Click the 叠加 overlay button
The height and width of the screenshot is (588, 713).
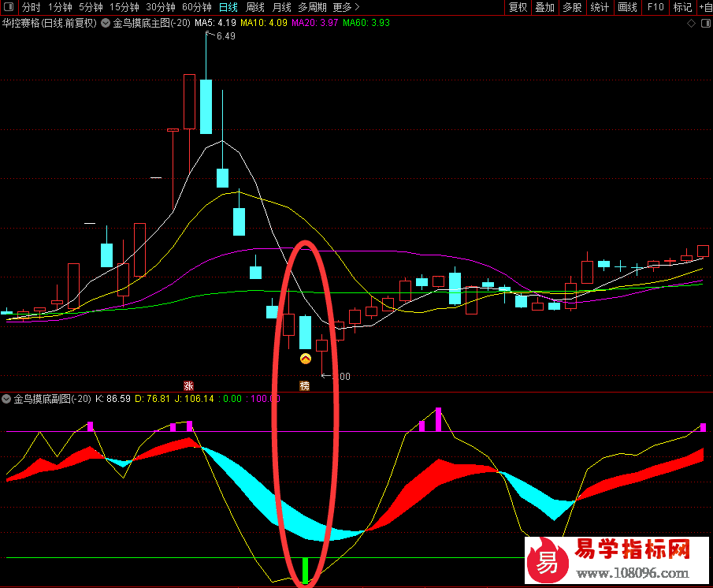(x=544, y=7)
